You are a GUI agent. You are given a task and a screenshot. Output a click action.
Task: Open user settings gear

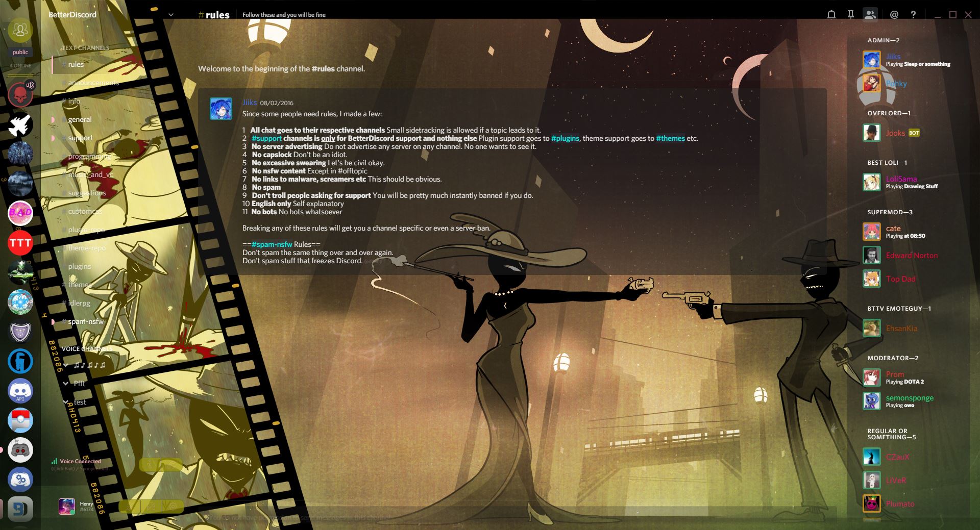(173, 507)
